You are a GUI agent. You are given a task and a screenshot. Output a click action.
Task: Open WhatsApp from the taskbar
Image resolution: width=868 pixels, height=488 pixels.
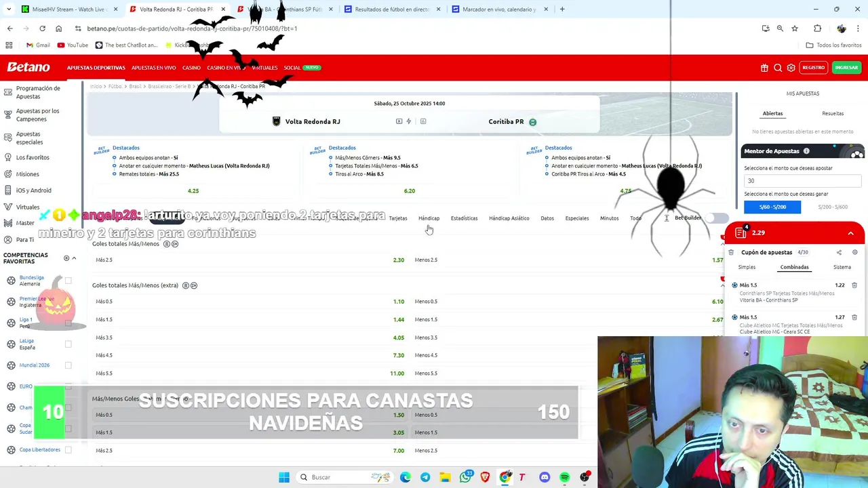tap(465, 477)
